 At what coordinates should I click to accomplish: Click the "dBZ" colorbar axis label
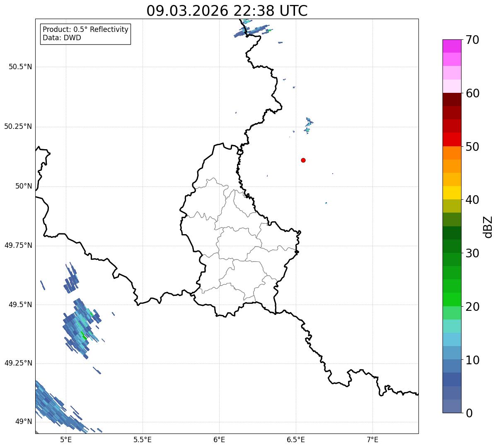point(488,227)
